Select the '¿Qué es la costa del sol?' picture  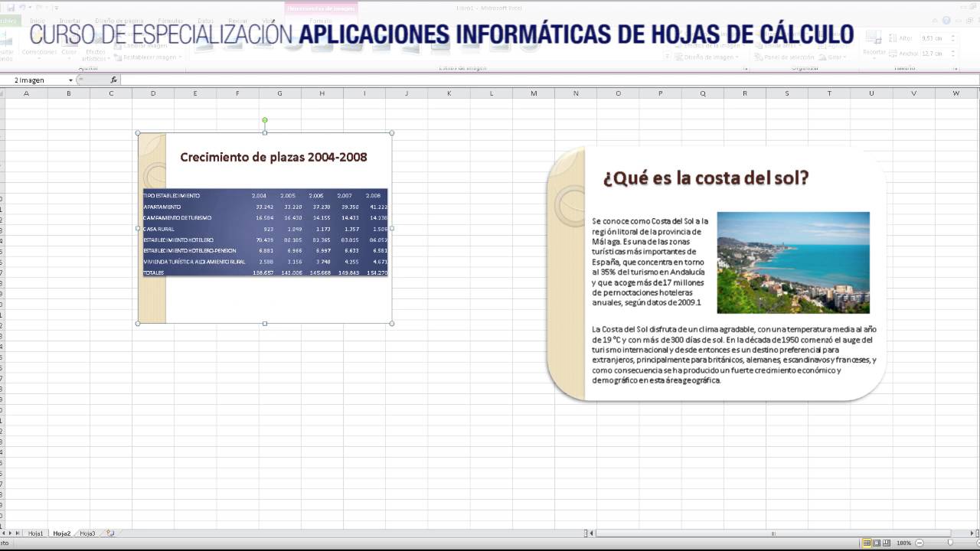coord(717,273)
